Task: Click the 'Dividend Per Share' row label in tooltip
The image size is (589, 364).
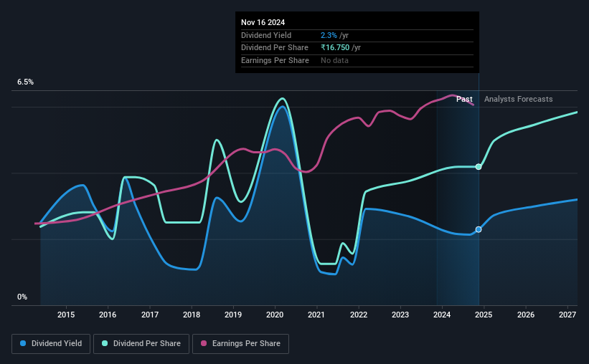Action: tap(275, 48)
